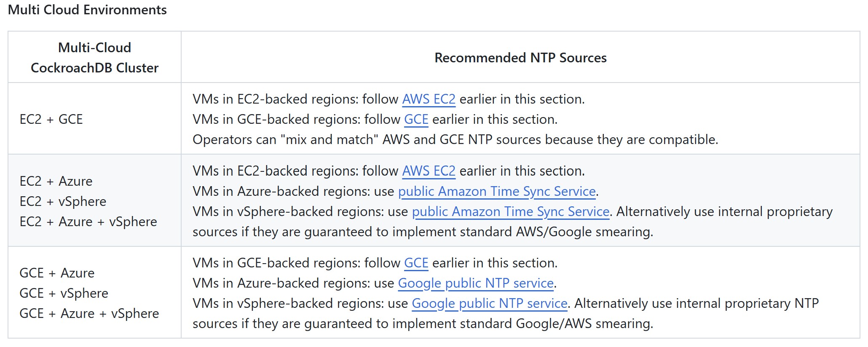Select the EC2 + GCE table cell
Viewport: 868px width, 347px height.
tap(51, 120)
